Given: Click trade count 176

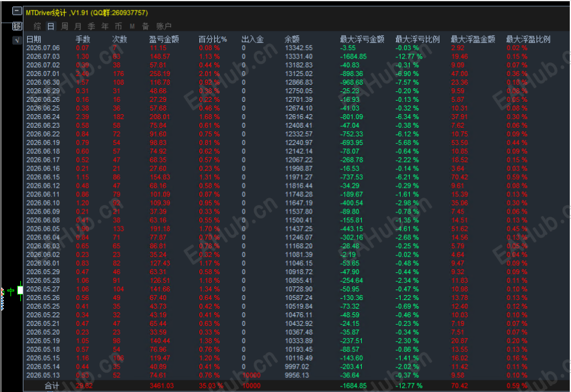Looking at the screenshot, I should coord(119,73).
